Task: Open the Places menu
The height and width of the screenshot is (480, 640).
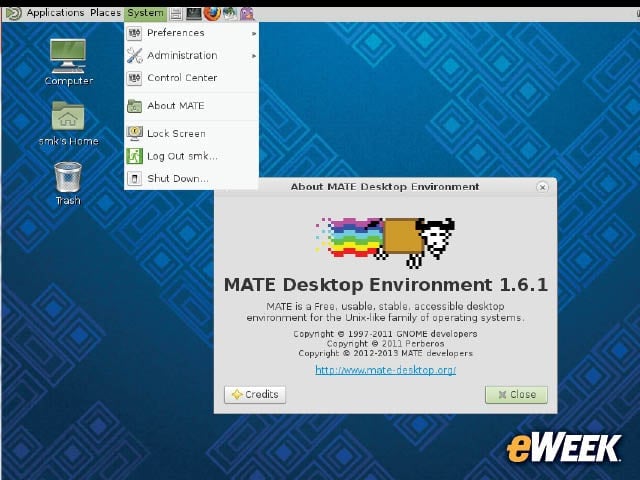Action: click(x=105, y=13)
